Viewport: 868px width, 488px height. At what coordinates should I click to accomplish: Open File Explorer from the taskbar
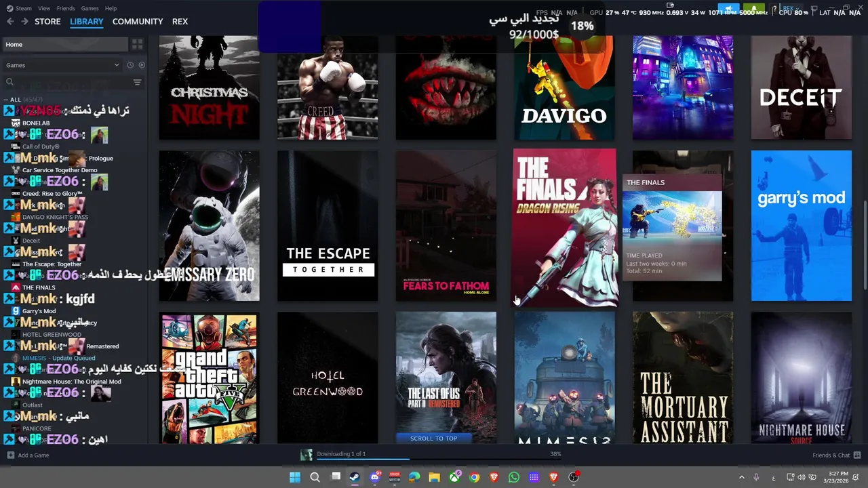coord(434,477)
